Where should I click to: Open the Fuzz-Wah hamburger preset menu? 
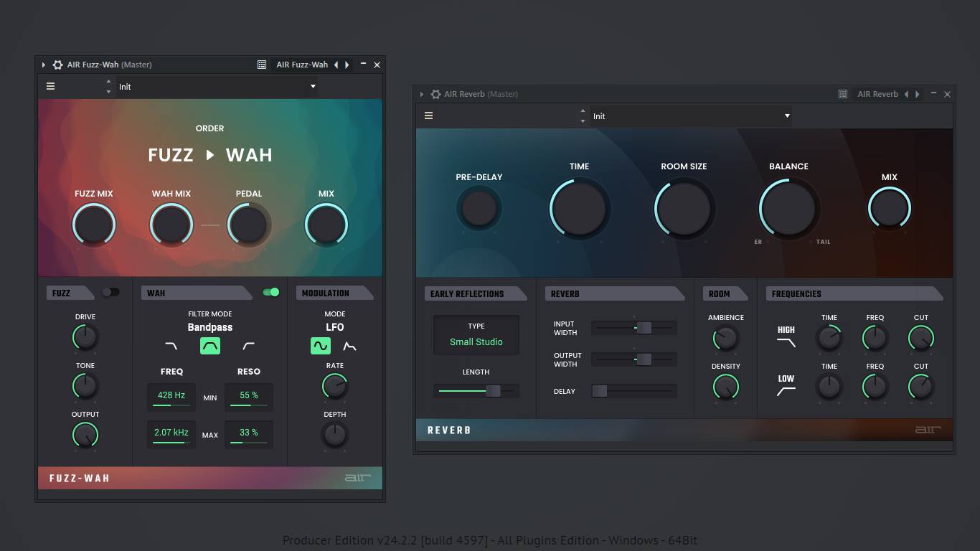point(50,86)
